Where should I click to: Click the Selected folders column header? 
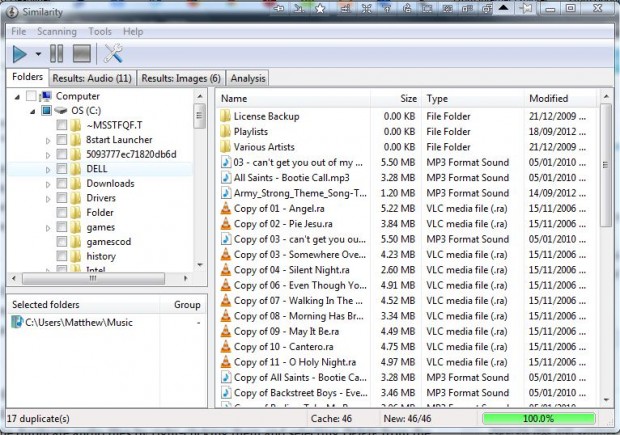83,304
